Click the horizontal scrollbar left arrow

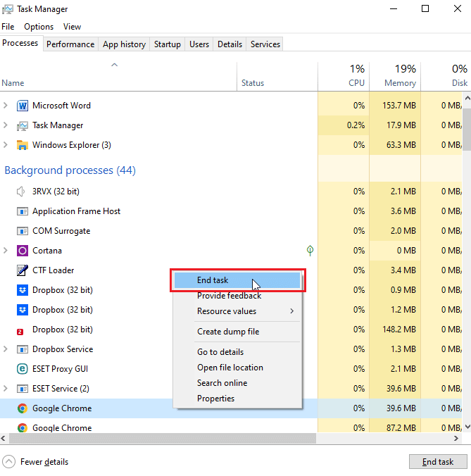coord(4,438)
